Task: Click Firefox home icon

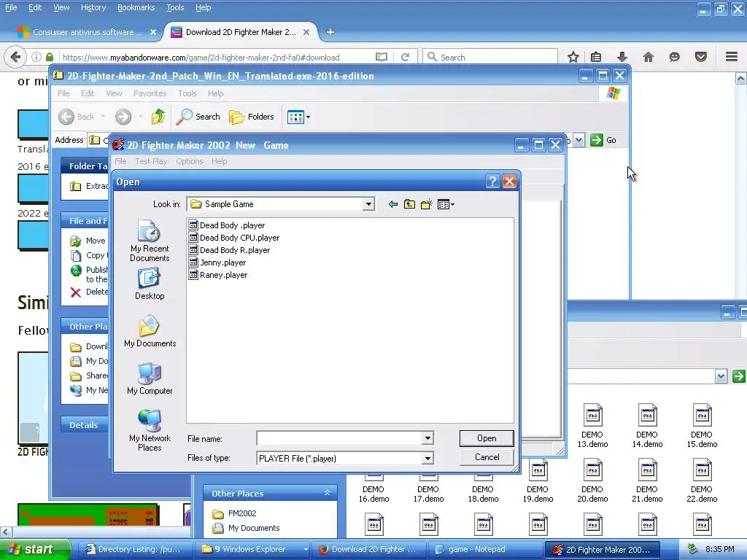Action: pyautogui.click(x=649, y=57)
